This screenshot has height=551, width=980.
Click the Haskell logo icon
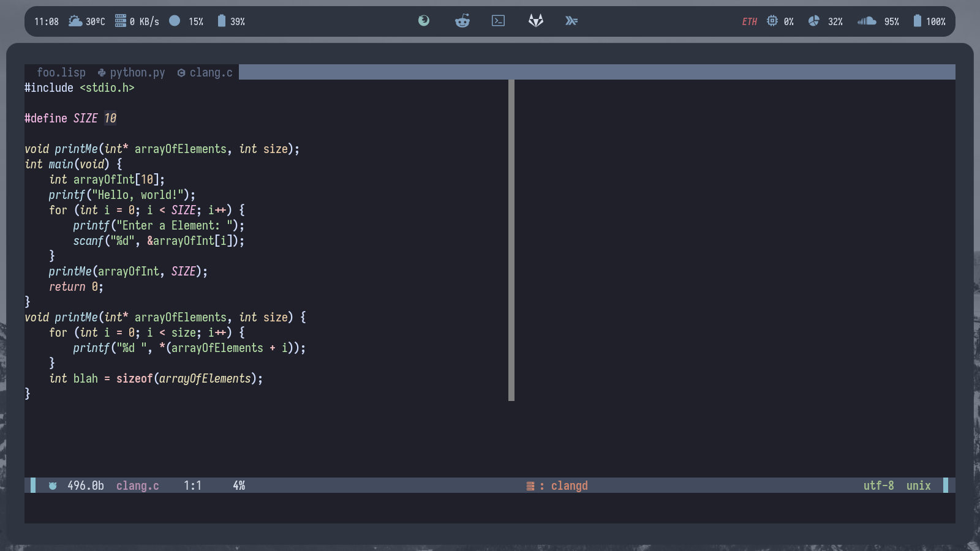point(571,21)
